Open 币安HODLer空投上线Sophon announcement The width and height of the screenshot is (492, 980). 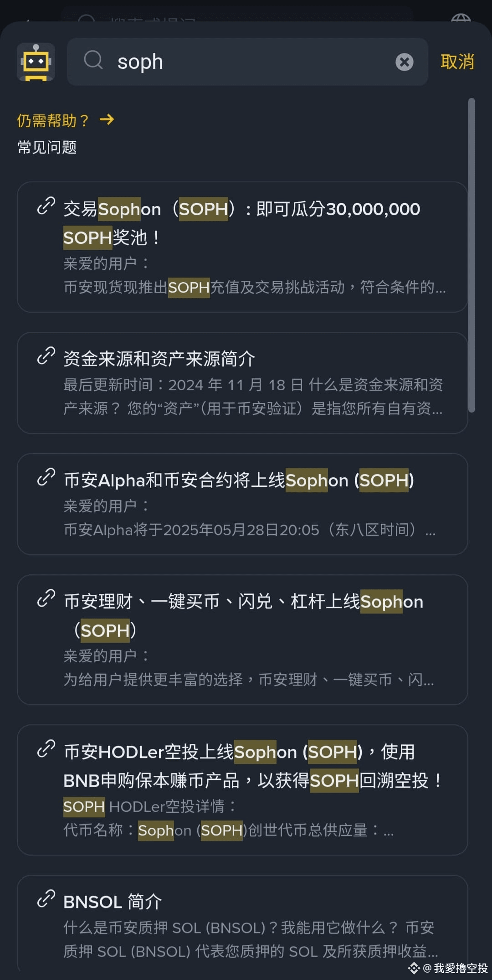tap(242, 790)
